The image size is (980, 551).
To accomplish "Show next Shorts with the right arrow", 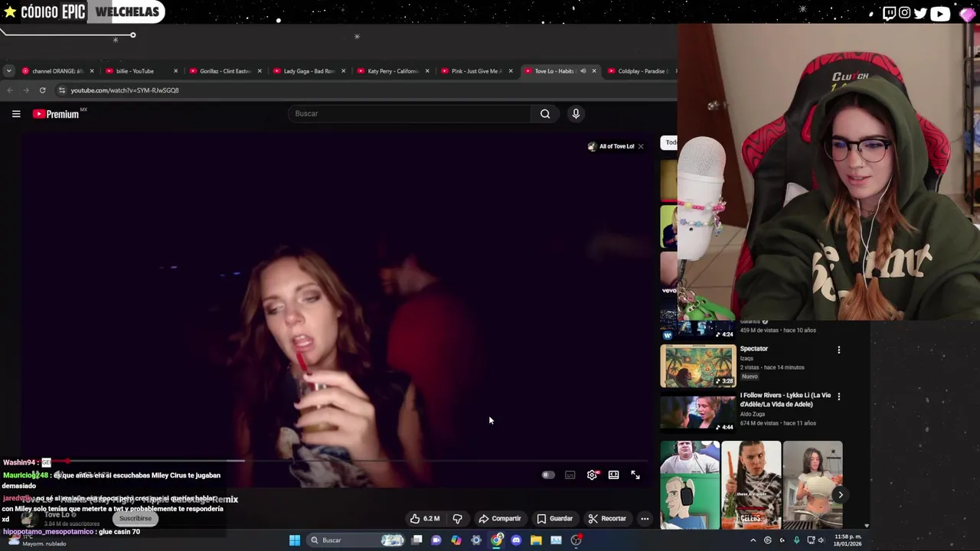I will (840, 494).
